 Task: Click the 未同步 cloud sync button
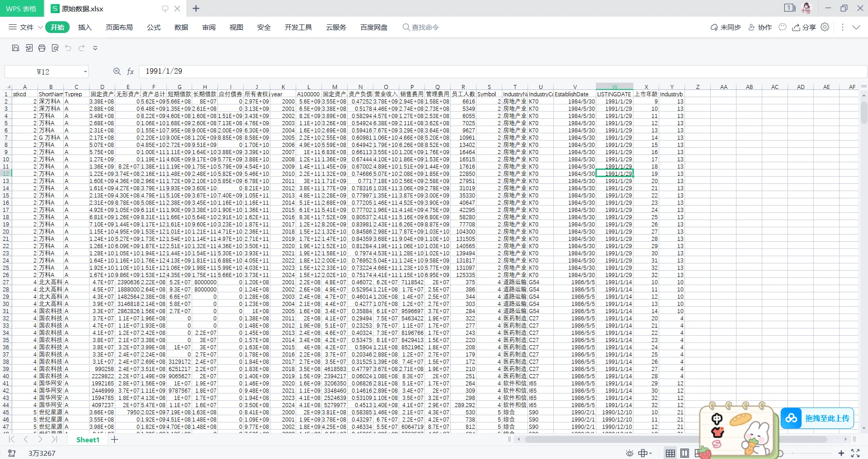pyautogui.click(x=726, y=27)
